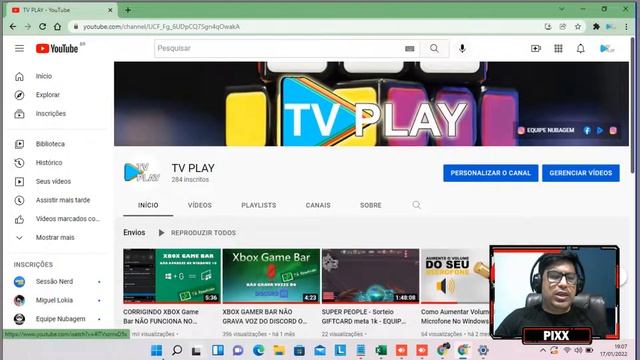
Task: Switch to the PLAYLISTS tab
Action: (x=259, y=205)
